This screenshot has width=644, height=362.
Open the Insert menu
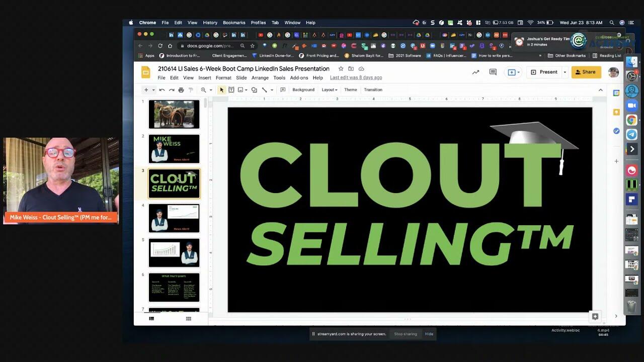(204, 78)
